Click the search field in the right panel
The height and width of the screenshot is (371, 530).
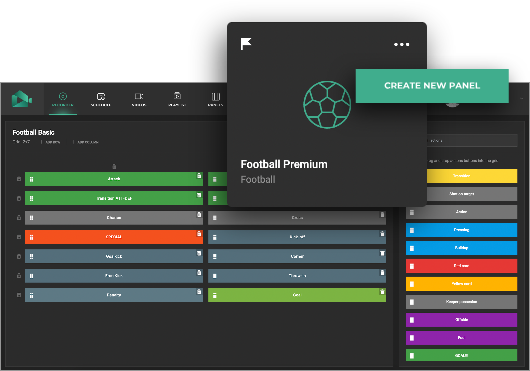[x=472, y=141]
